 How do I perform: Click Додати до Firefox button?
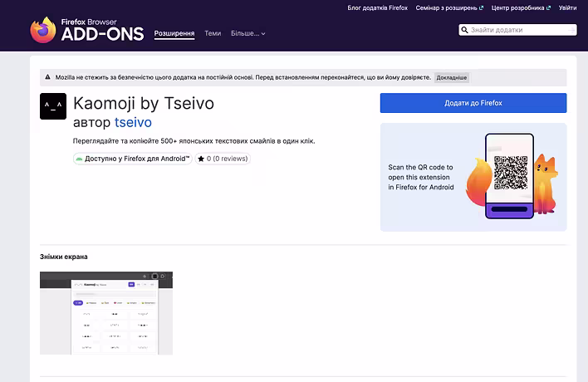[x=473, y=103]
